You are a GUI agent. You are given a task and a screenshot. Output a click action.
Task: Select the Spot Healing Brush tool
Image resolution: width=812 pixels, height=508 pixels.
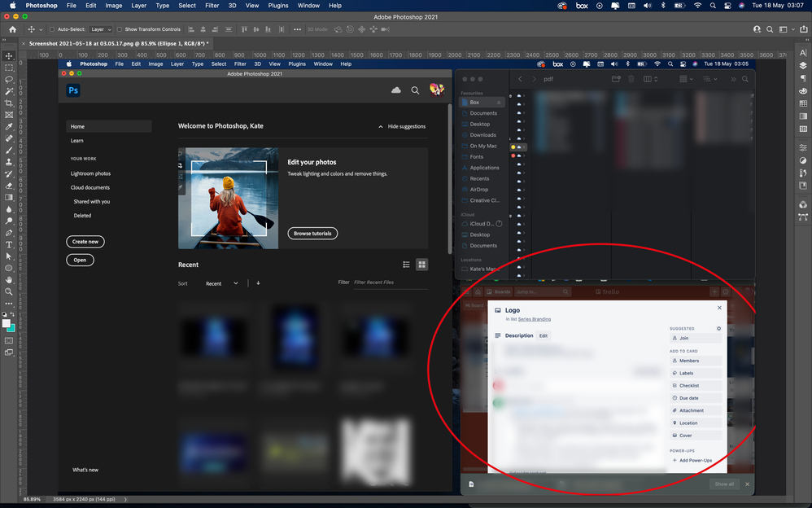9,138
